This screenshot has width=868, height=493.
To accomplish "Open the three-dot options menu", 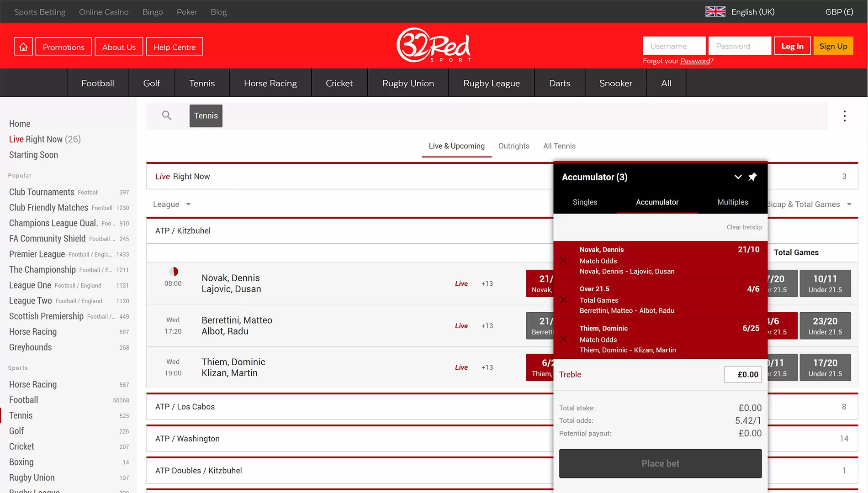I will point(845,116).
